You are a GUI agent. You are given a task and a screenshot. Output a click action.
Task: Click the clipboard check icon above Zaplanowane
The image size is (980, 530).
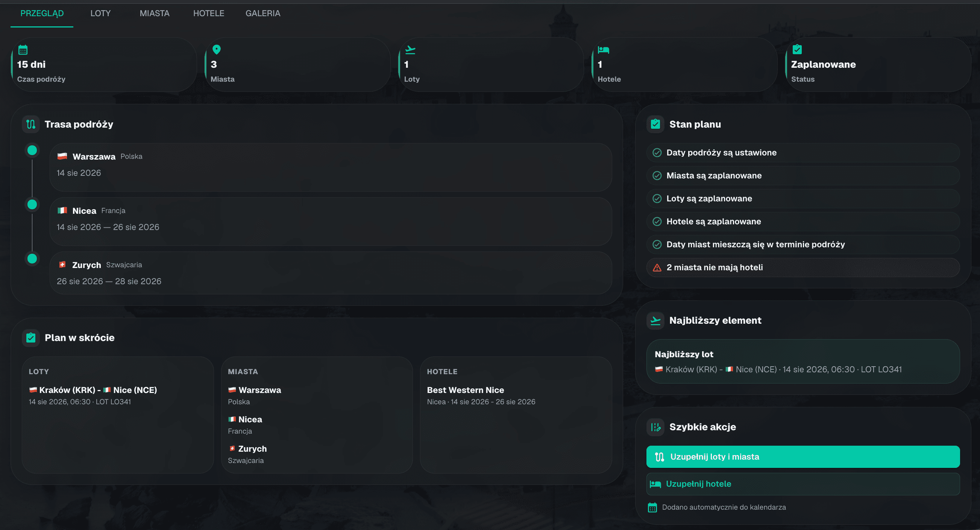(x=797, y=49)
